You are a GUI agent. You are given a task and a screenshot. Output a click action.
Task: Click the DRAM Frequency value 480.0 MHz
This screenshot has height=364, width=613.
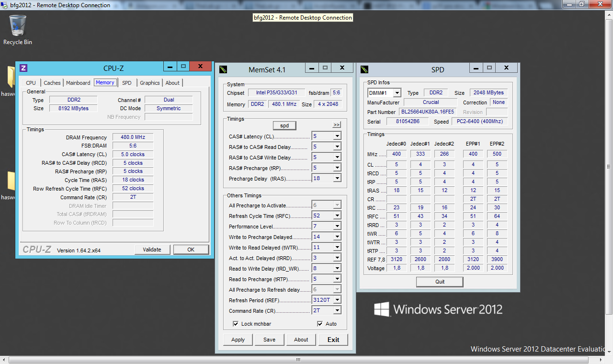133,137
